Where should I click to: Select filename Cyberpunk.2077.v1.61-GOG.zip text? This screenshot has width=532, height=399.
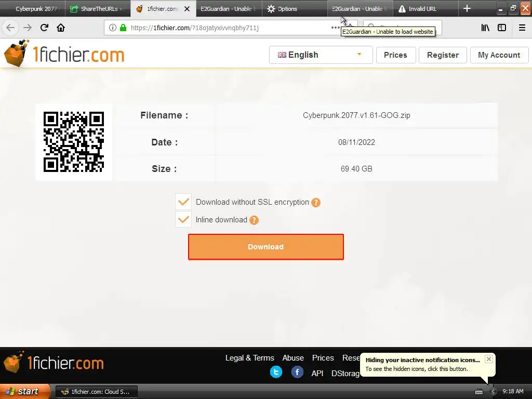click(x=356, y=115)
